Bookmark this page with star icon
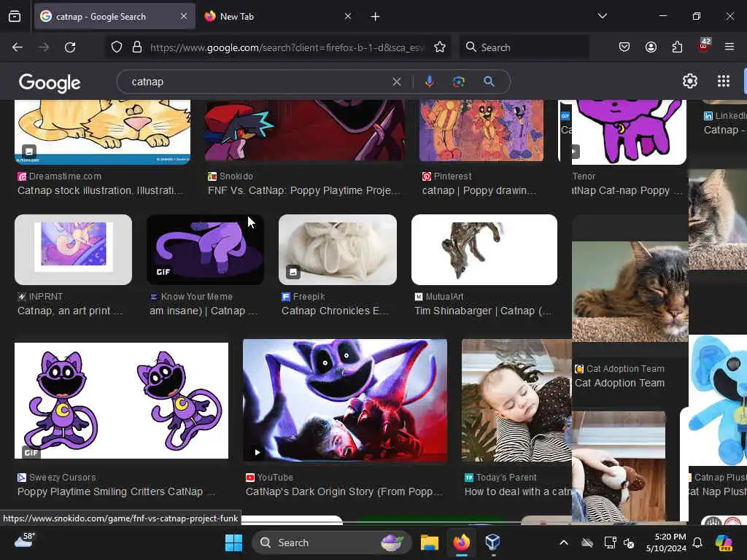Viewport: 747px width, 560px height. click(x=440, y=47)
